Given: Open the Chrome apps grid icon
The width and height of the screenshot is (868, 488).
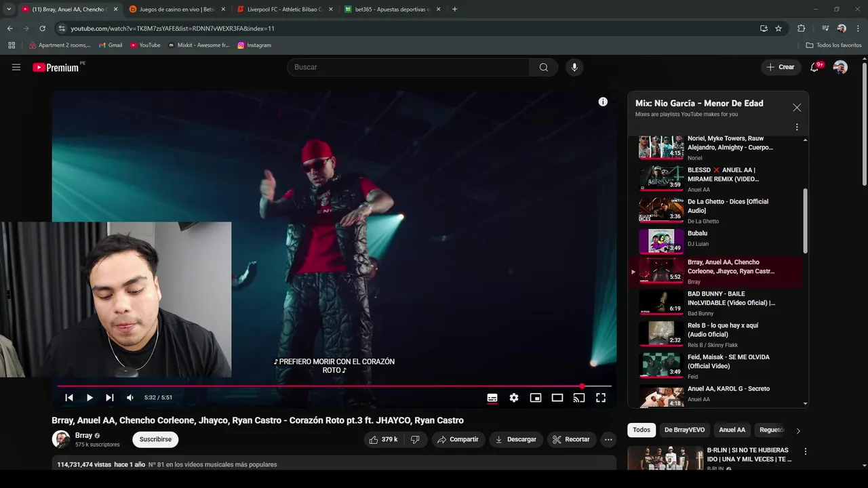Looking at the screenshot, I should (12, 45).
